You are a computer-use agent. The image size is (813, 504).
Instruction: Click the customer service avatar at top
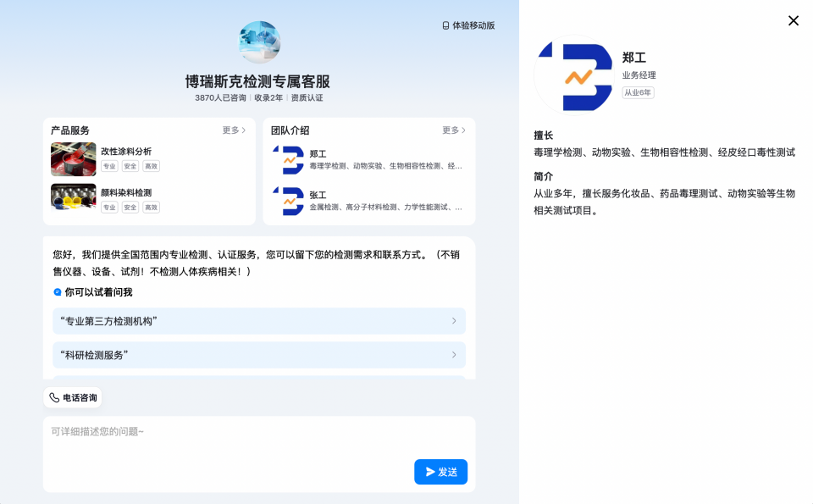point(259,42)
